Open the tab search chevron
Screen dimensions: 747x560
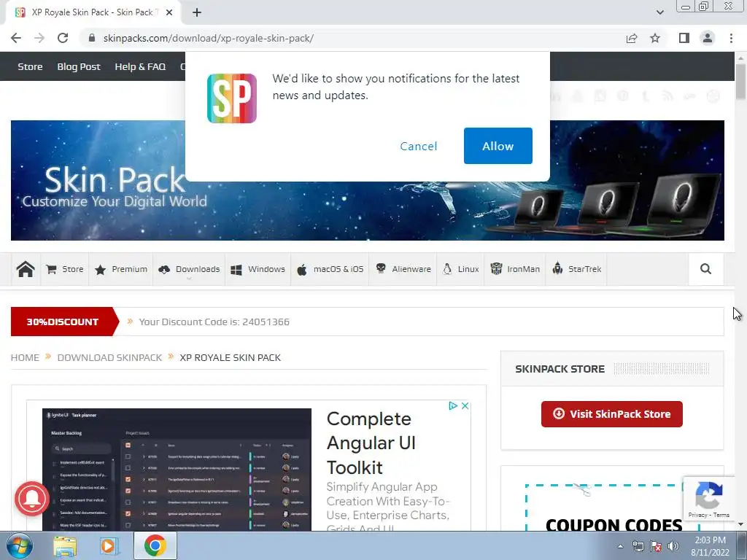tap(659, 12)
